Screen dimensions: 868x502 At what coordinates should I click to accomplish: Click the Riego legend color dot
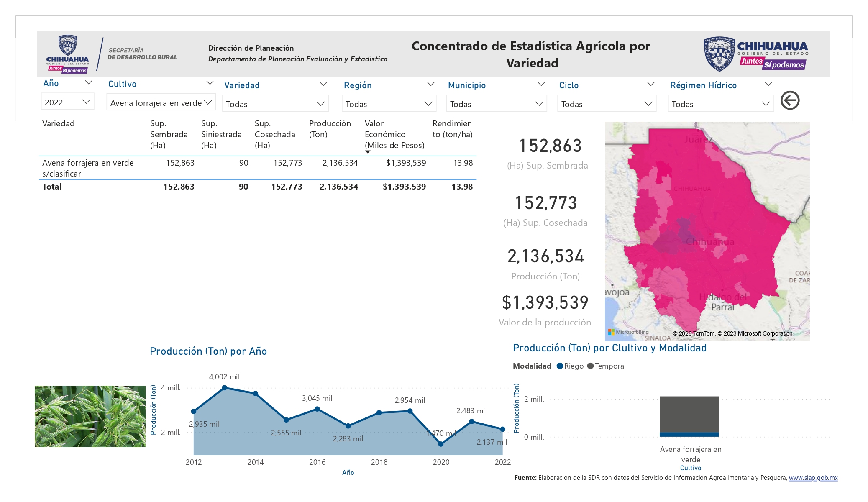tap(560, 366)
